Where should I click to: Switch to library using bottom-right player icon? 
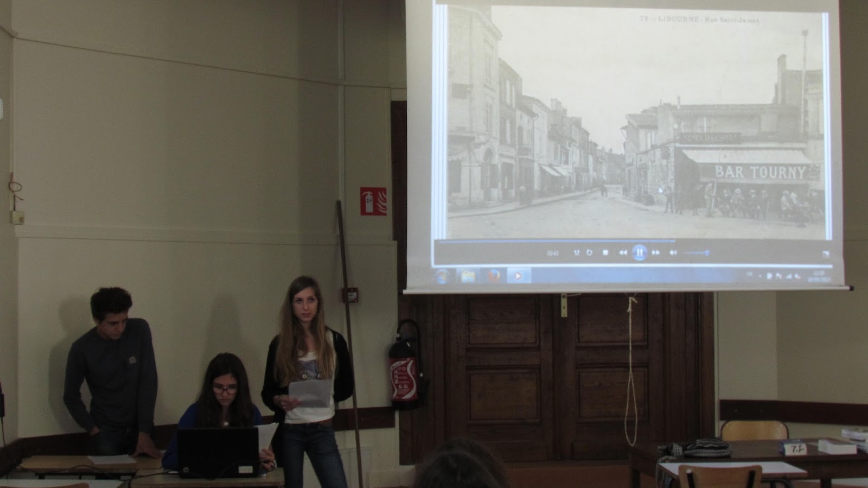click(826, 254)
